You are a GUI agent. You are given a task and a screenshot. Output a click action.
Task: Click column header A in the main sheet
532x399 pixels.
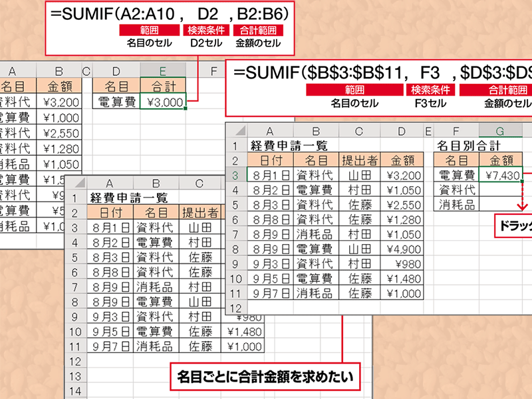(x=269, y=131)
